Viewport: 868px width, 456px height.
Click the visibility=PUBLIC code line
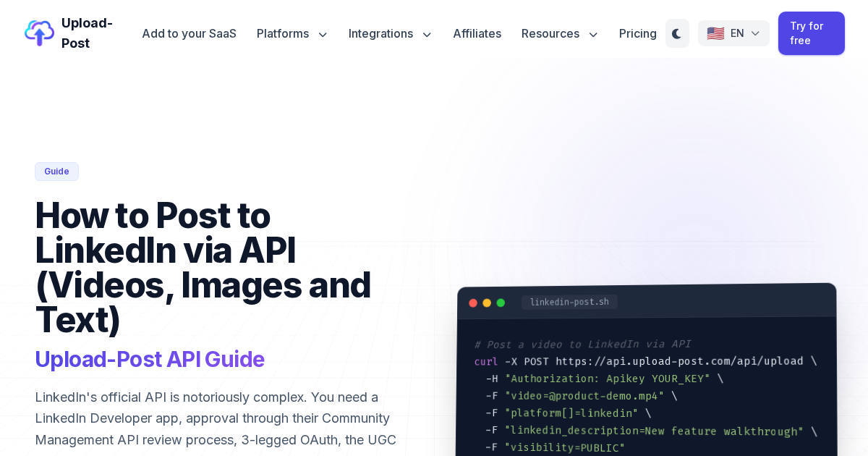pos(555,448)
